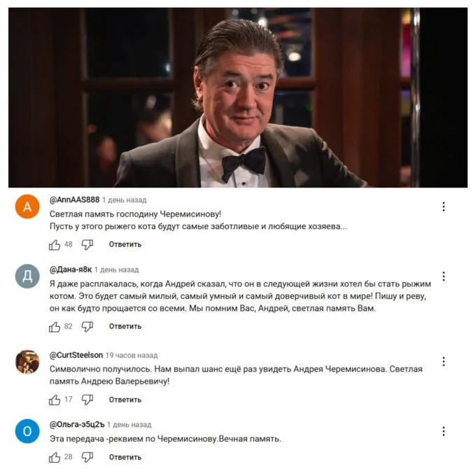Viewport: 476px width, 476px height.
Task: Reply to @CurtSteelson with Ответить
Action: (125, 400)
